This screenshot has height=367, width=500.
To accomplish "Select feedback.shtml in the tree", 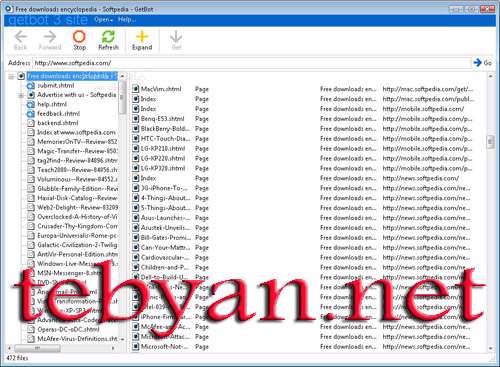I will (x=58, y=114).
